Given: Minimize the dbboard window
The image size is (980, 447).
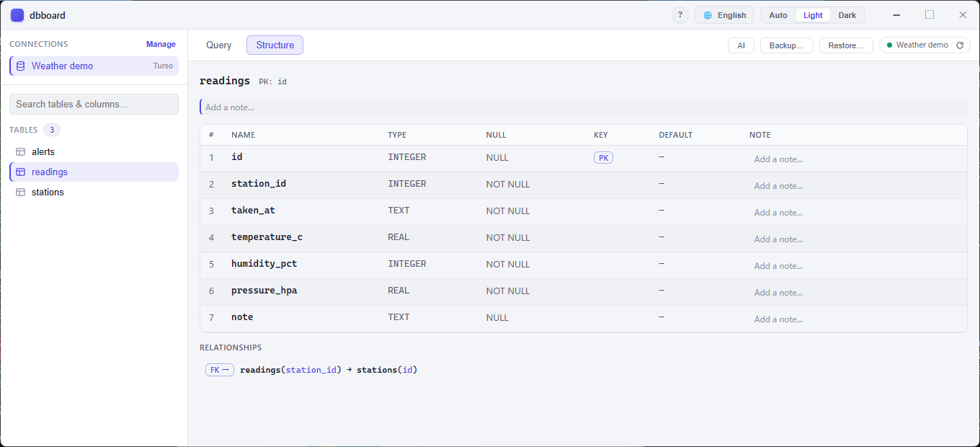Looking at the screenshot, I should (x=897, y=15).
